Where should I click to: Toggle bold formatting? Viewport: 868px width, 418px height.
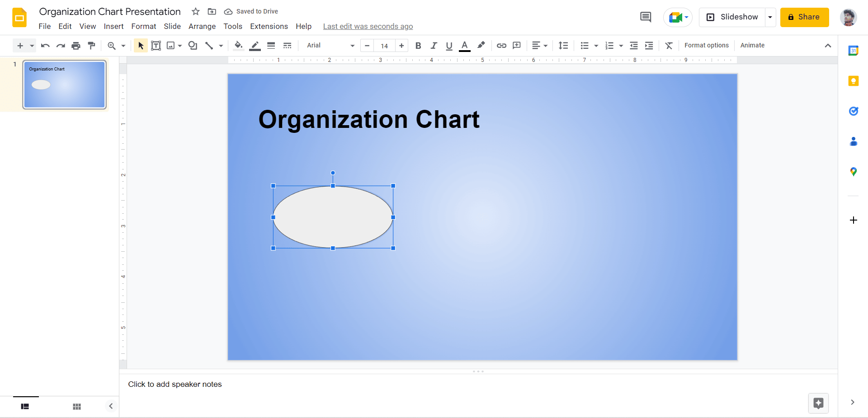coord(418,45)
